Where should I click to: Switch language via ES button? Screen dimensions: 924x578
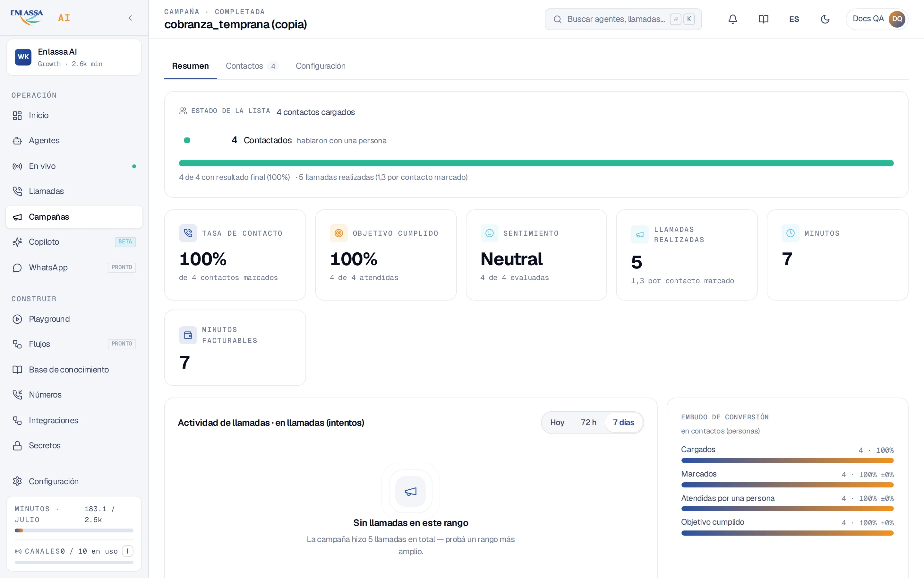[x=794, y=19]
